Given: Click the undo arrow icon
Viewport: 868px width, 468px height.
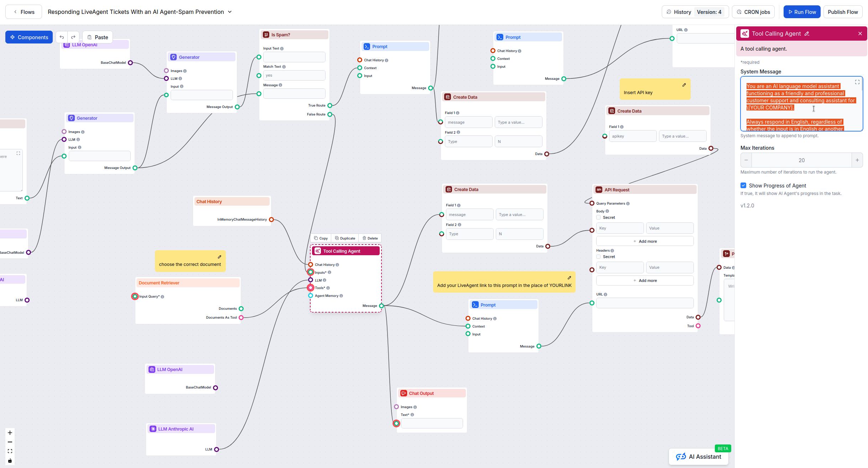Looking at the screenshot, I should click(x=62, y=37).
